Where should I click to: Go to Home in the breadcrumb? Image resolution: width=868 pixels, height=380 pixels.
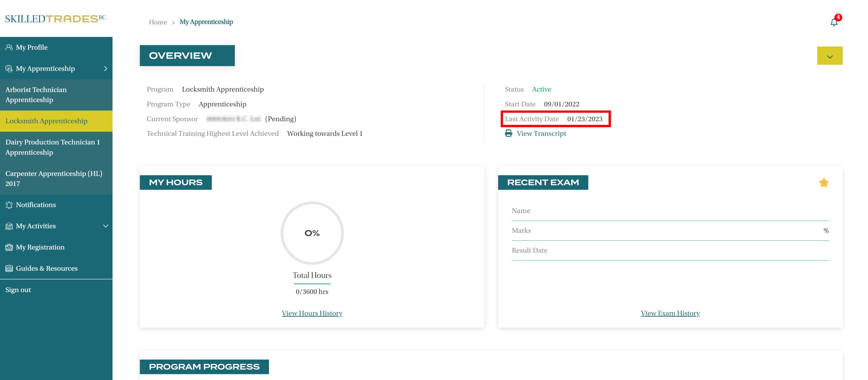(x=158, y=22)
